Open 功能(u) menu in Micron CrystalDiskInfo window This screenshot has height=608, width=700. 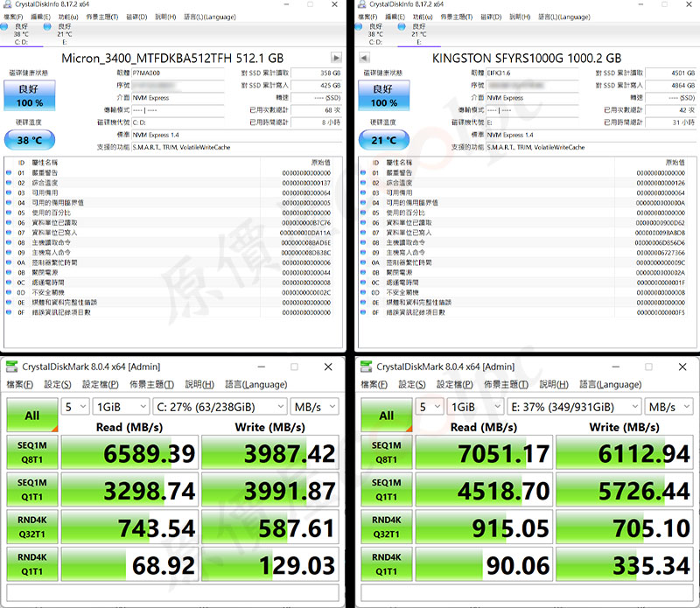coord(68,17)
